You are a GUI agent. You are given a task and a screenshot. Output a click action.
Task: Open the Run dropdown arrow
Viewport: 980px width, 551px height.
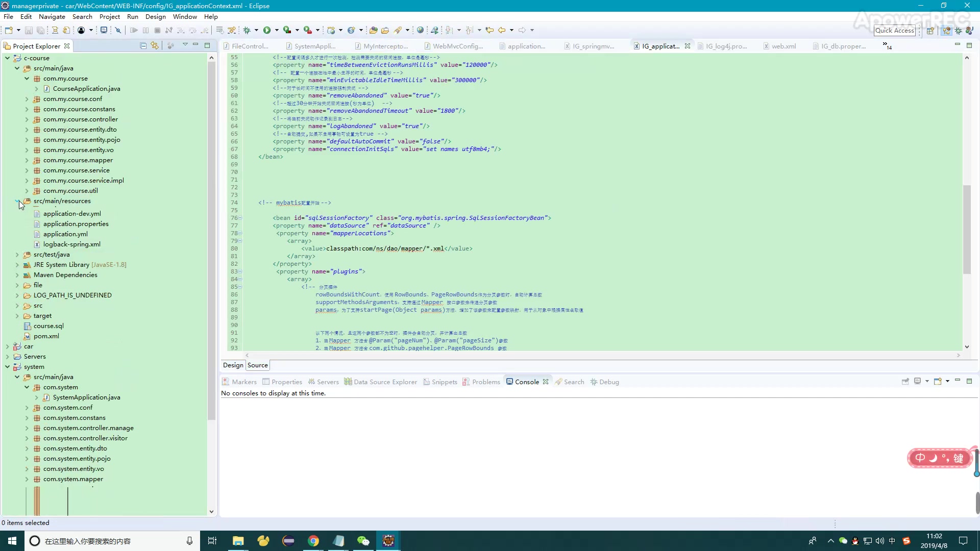277,30
